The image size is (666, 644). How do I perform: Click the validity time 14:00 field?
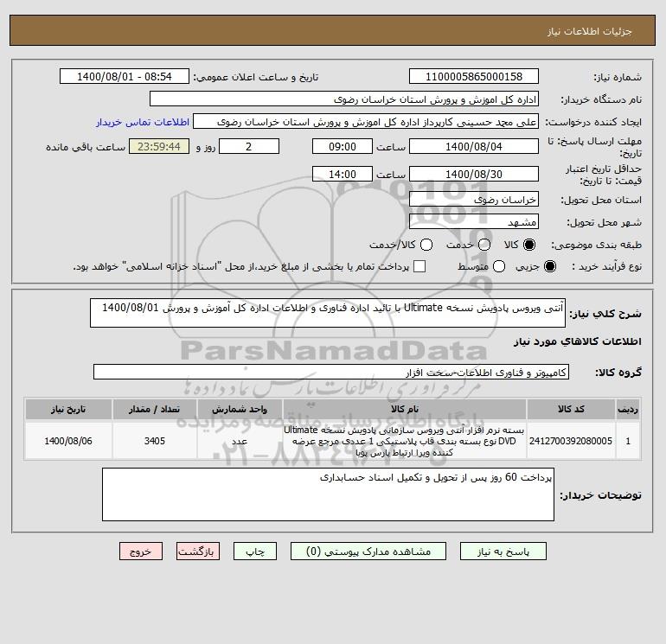point(343,174)
